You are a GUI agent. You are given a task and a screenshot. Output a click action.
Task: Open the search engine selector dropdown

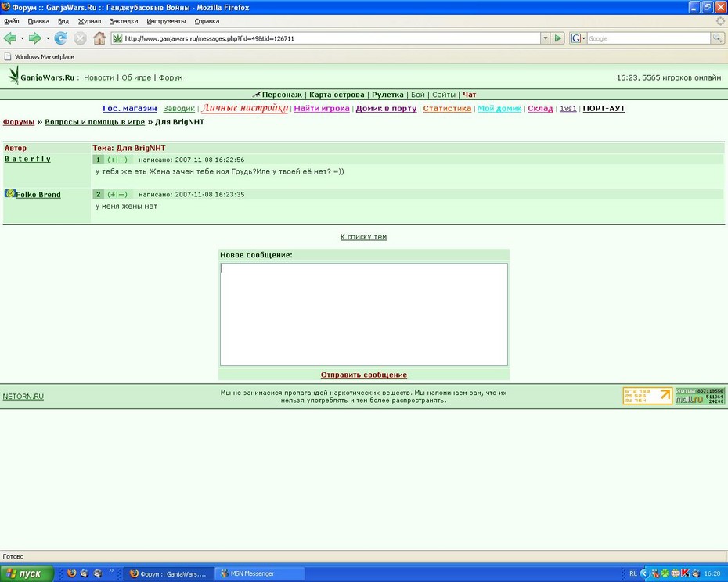click(x=578, y=38)
